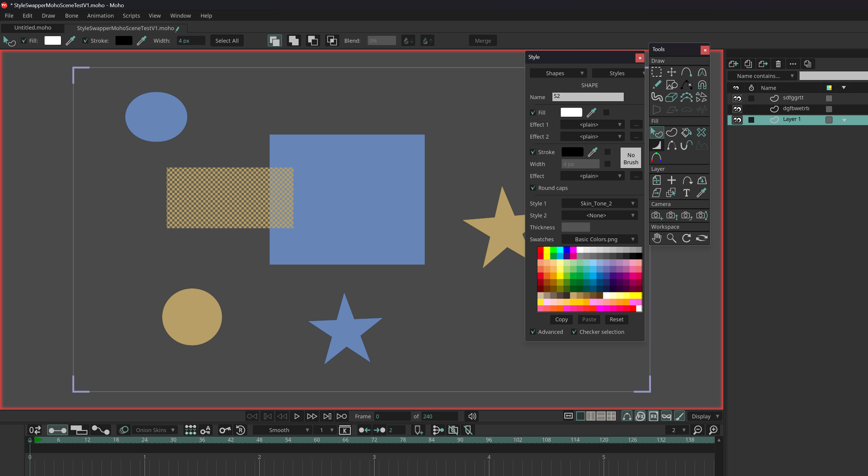
Task: Hide the sdfggrtt layer
Action: (737, 98)
